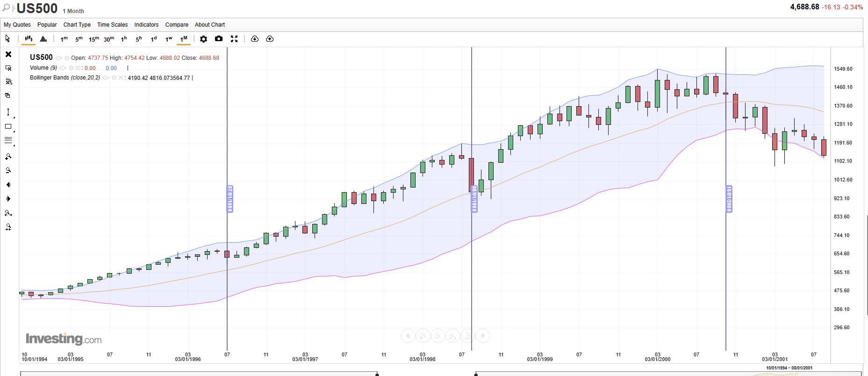
Task: Open the Chart Type menu
Action: [x=77, y=25]
